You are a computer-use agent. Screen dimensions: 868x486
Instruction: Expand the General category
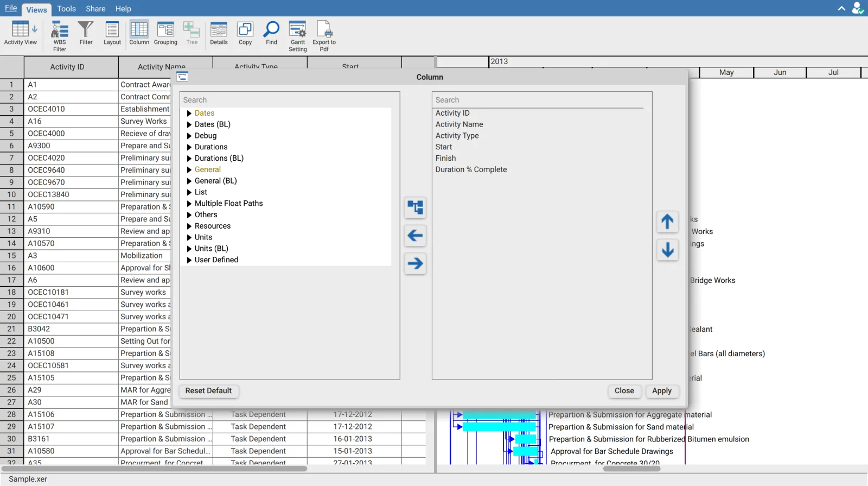189,170
